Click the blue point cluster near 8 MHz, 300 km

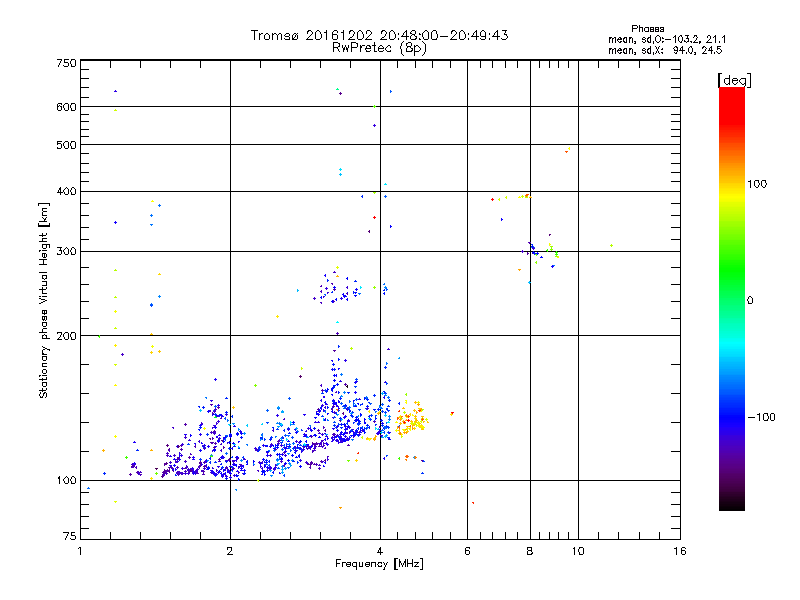click(533, 250)
